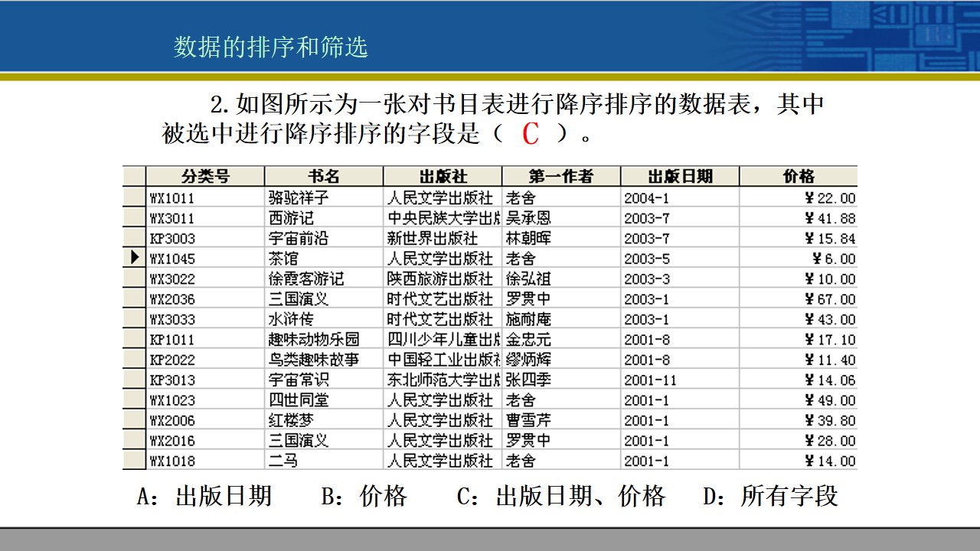Select book title 宇宙前沿
The width and height of the screenshot is (980, 551).
299,238
